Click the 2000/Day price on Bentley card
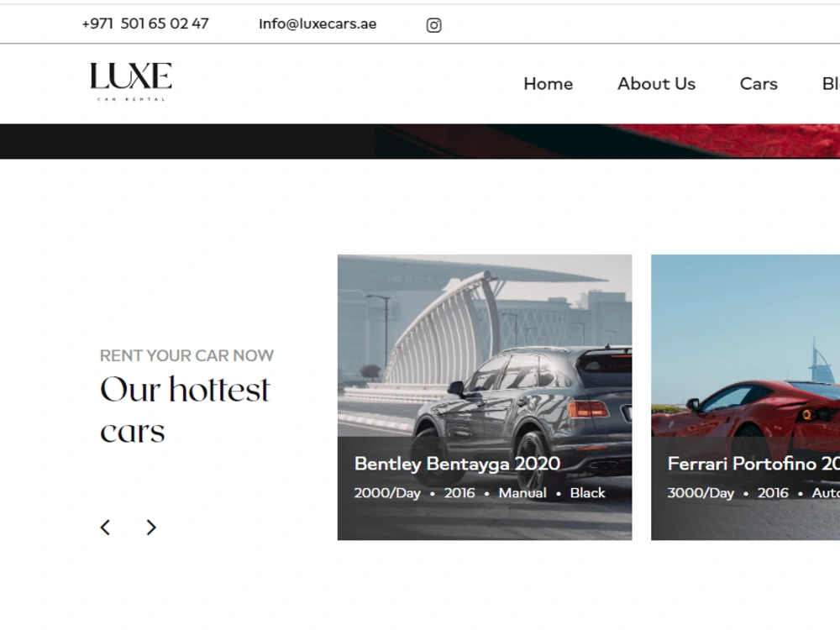840x630 pixels. (x=387, y=493)
